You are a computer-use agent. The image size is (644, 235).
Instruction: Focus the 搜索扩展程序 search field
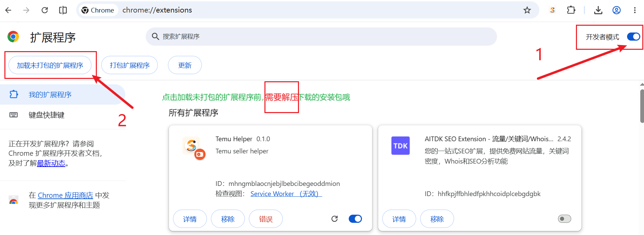click(x=321, y=37)
